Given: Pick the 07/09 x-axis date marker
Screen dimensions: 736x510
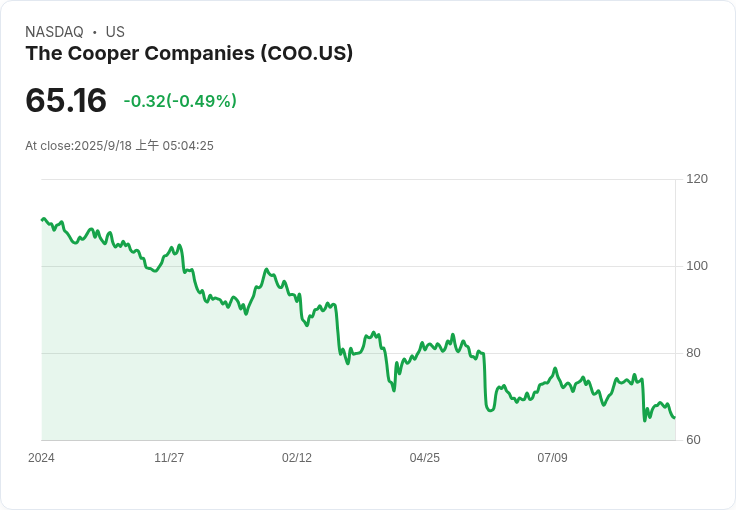Looking at the screenshot, I should (553, 458).
